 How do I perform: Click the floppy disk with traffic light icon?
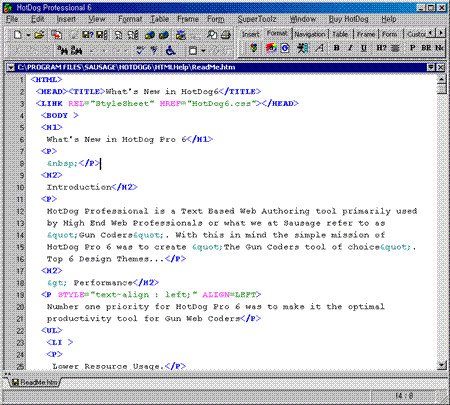tap(101, 35)
